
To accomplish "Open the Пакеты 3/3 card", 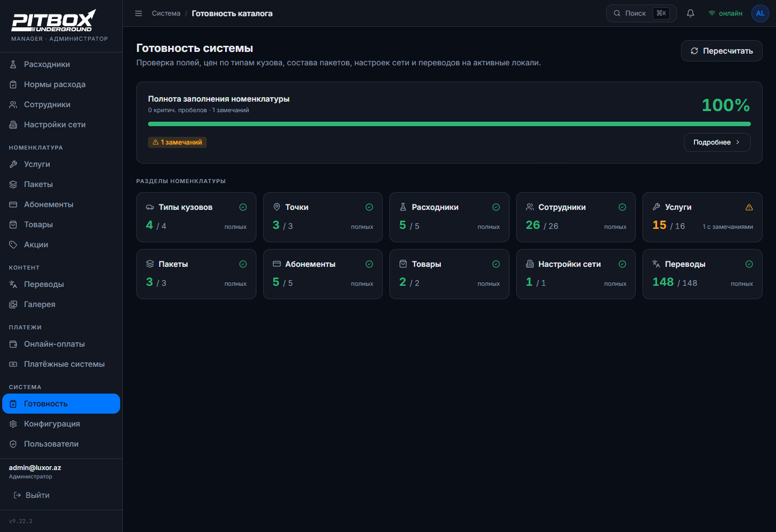I will (x=196, y=274).
